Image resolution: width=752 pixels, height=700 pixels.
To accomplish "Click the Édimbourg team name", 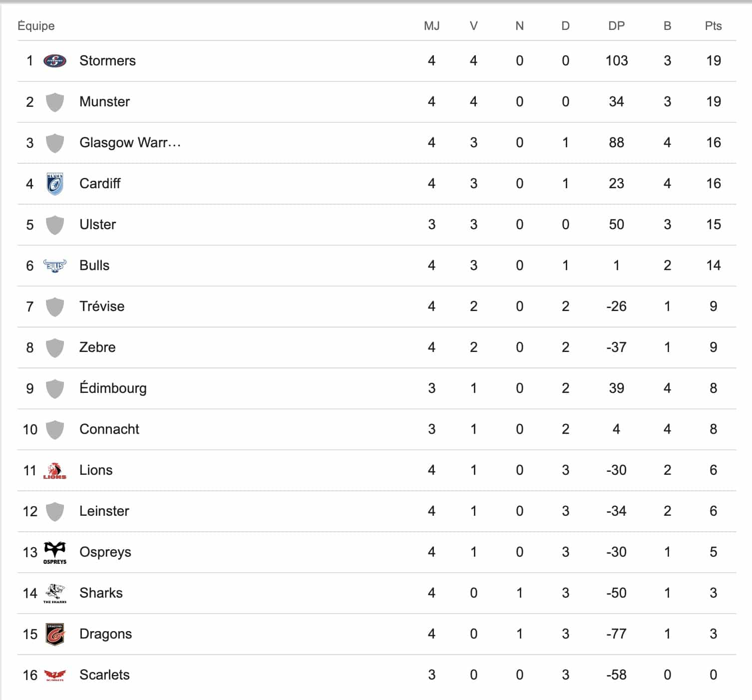I will click(x=113, y=388).
